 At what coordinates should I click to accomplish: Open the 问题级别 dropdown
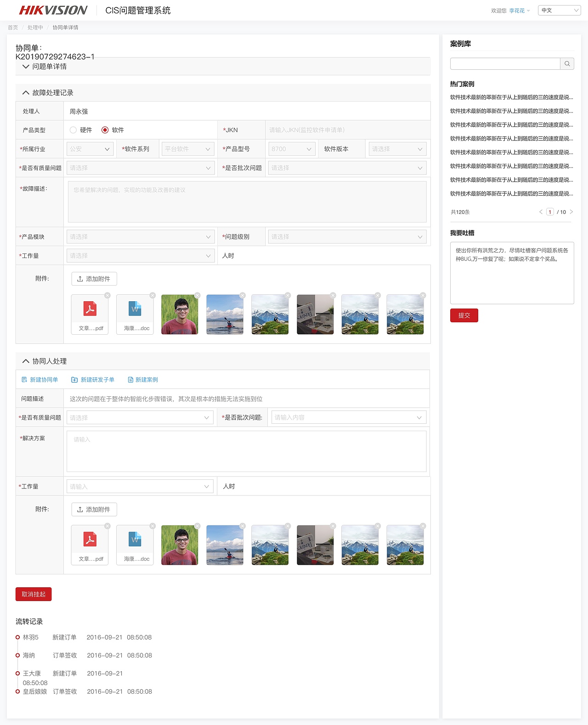coord(347,237)
